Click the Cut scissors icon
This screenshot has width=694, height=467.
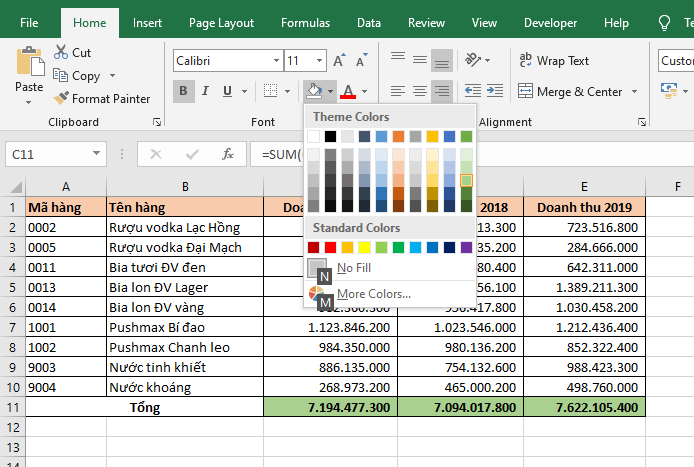[61, 52]
